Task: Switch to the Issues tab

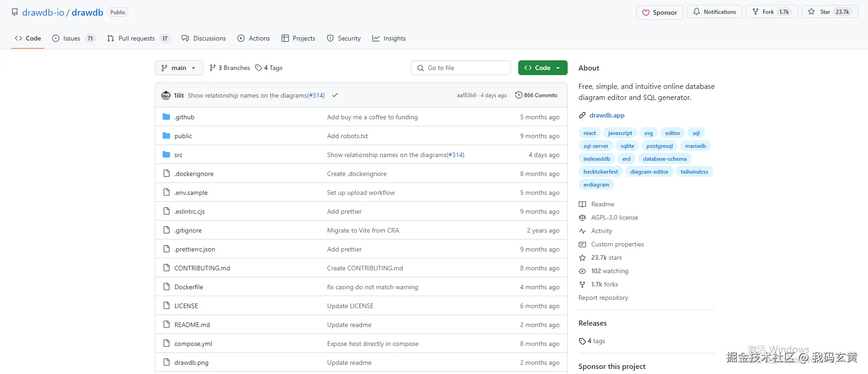Action: point(73,38)
